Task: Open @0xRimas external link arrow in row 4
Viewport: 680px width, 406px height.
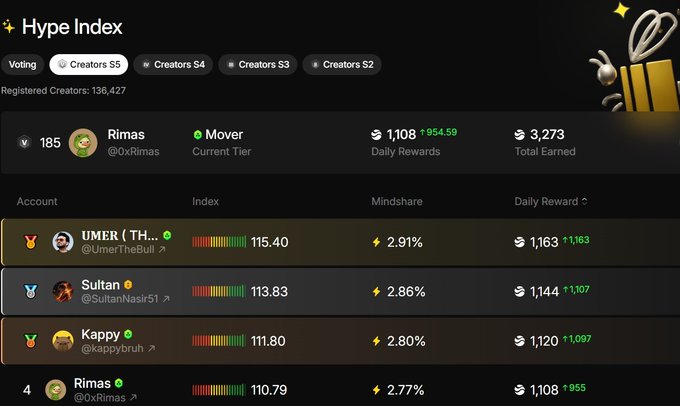Action: pos(134,397)
